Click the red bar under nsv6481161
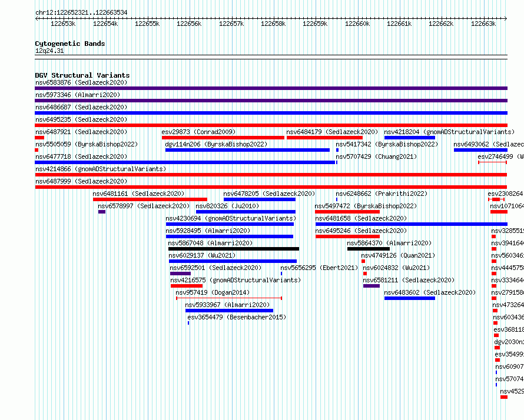 click(x=150, y=199)
